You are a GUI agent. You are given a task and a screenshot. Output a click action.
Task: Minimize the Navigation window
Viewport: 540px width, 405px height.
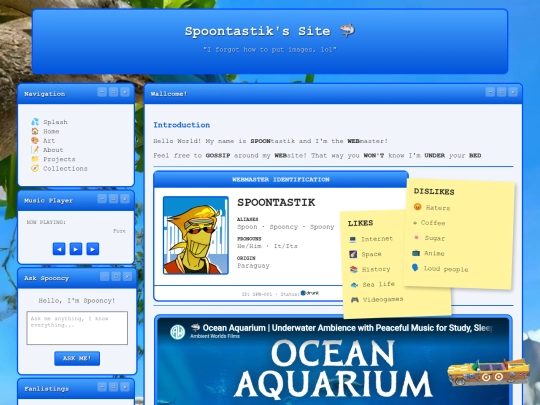click(102, 92)
